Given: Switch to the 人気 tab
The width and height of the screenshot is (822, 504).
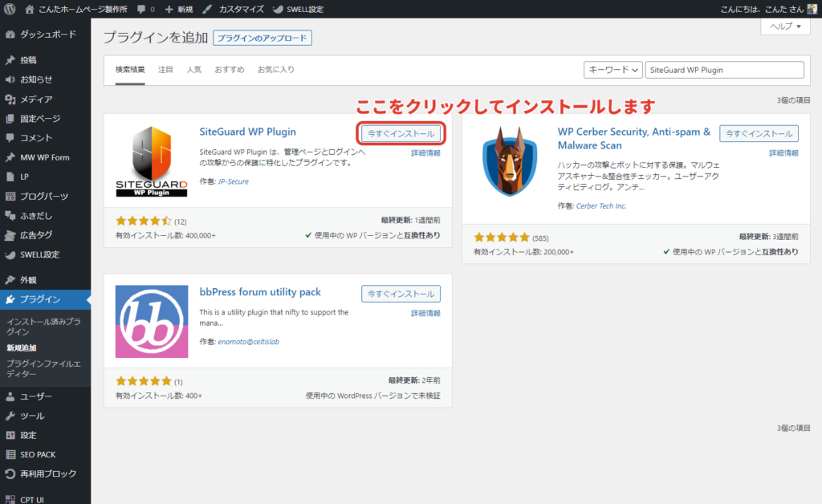Looking at the screenshot, I should 194,70.
